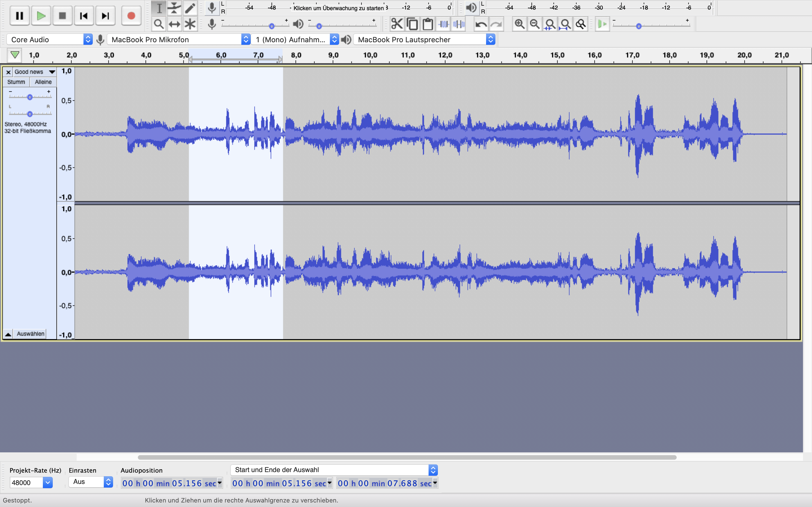Click the Fit project to width icon

[565, 24]
